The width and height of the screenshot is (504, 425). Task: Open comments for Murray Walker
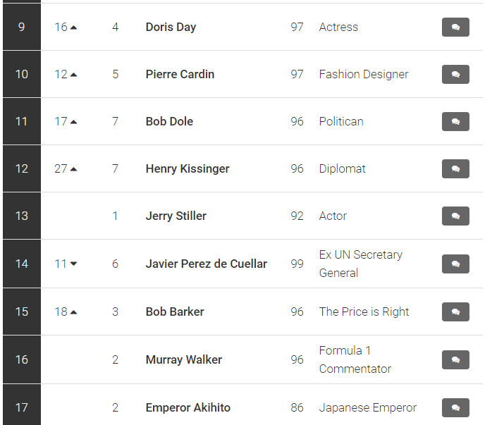[455, 359]
